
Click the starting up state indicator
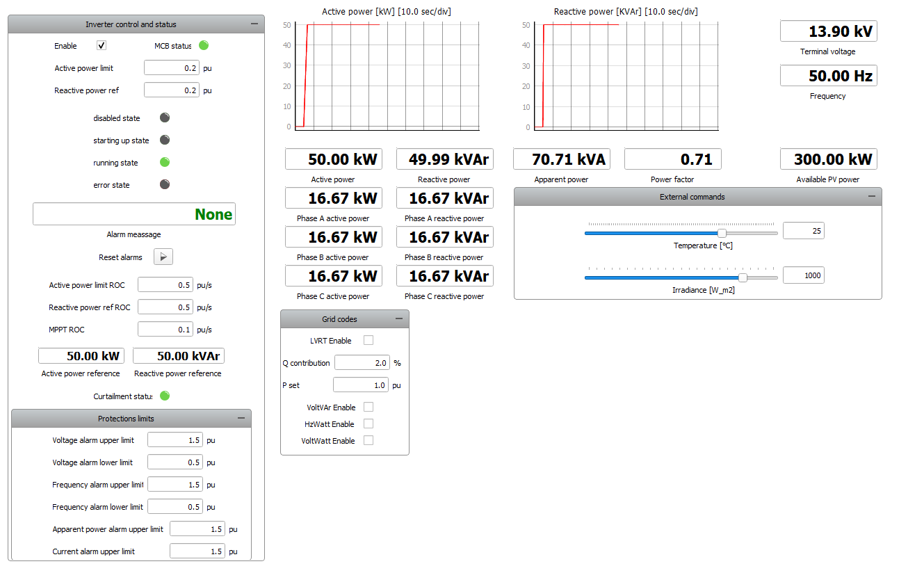(x=165, y=140)
